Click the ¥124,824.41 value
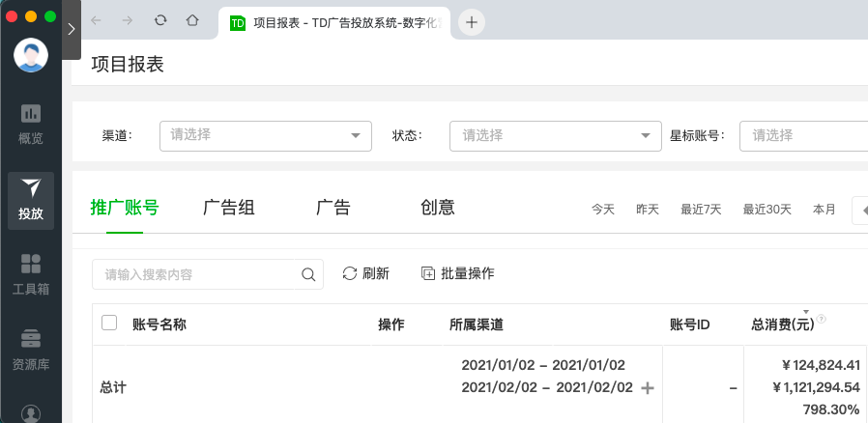868x423 pixels. pyautogui.click(x=821, y=365)
